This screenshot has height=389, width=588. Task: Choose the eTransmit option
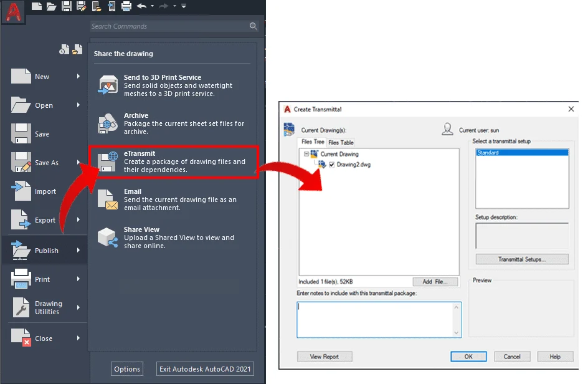pyautogui.click(x=174, y=162)
